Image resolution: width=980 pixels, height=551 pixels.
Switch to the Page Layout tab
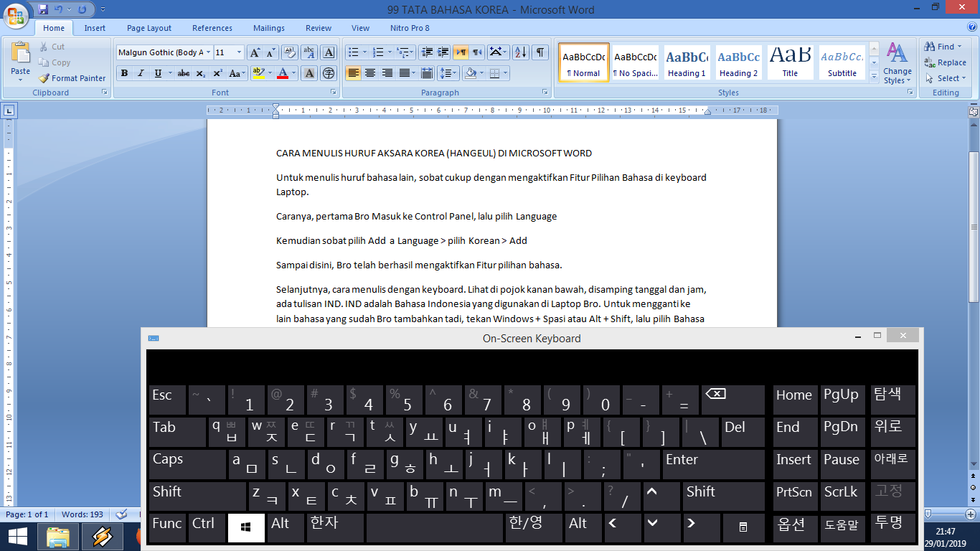149,28
